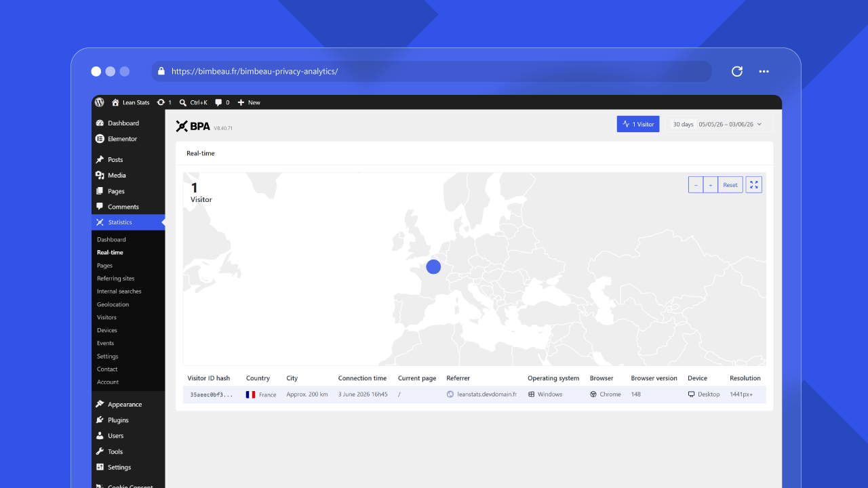
Task: Select the Statistics sidebar menu
Action: 128,222
